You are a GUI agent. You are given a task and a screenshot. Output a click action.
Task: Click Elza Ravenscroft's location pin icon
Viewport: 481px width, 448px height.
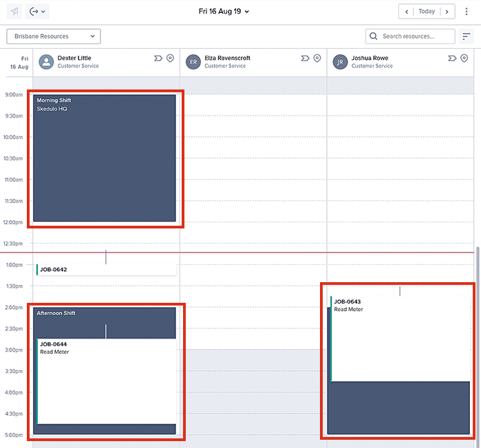pyautogui.click(x=317, y=58)
